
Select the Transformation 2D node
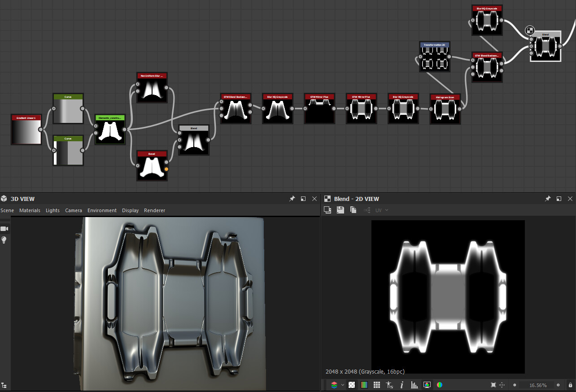coord(435,57)
